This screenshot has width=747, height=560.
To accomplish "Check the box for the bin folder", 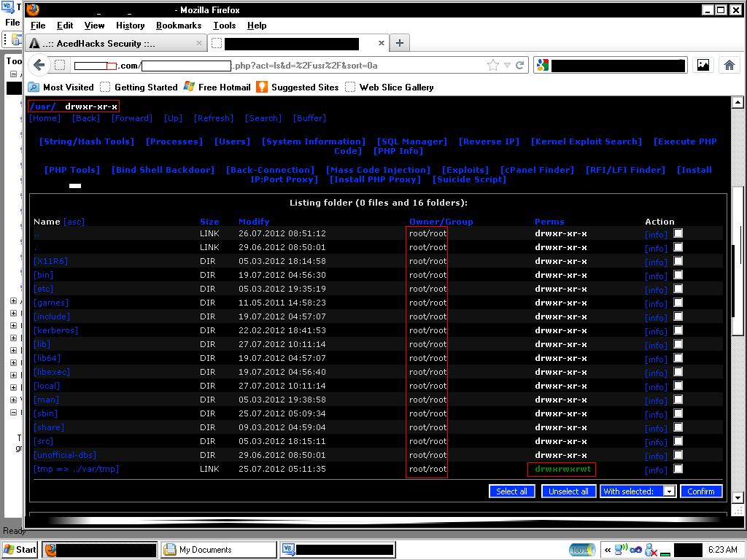I will [x=678, y=275].
